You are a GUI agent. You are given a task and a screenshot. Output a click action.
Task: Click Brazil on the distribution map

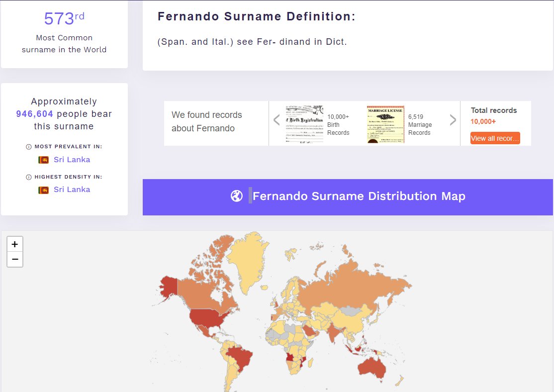pyautogui.click(x=242, y=357)
